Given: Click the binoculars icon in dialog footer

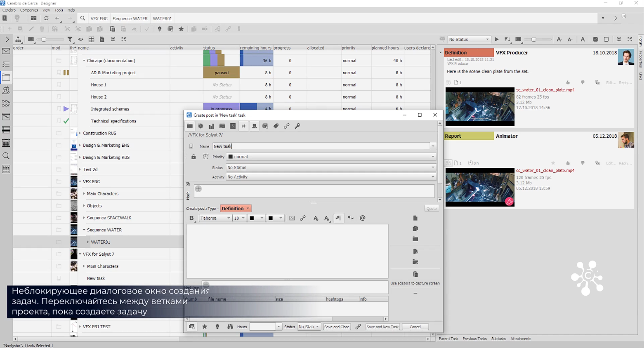Looking at the screenshot, I should coord(230,327).
